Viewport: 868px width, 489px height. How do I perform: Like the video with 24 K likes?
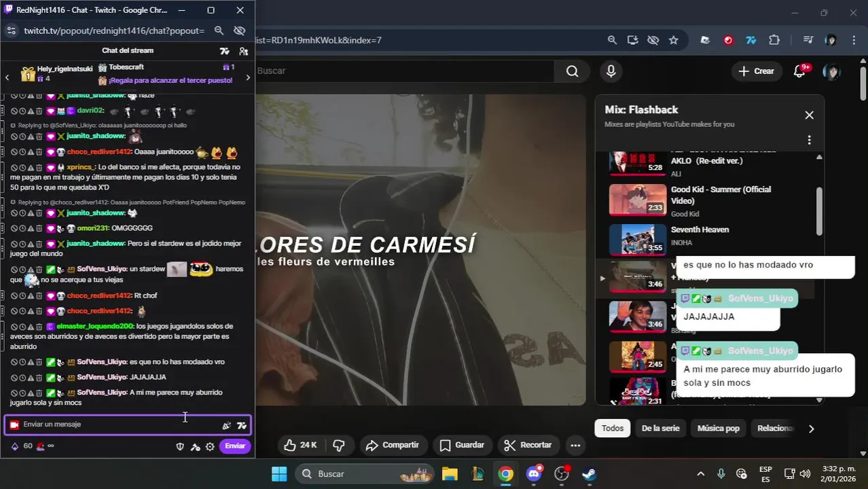(x=300, y=445)
